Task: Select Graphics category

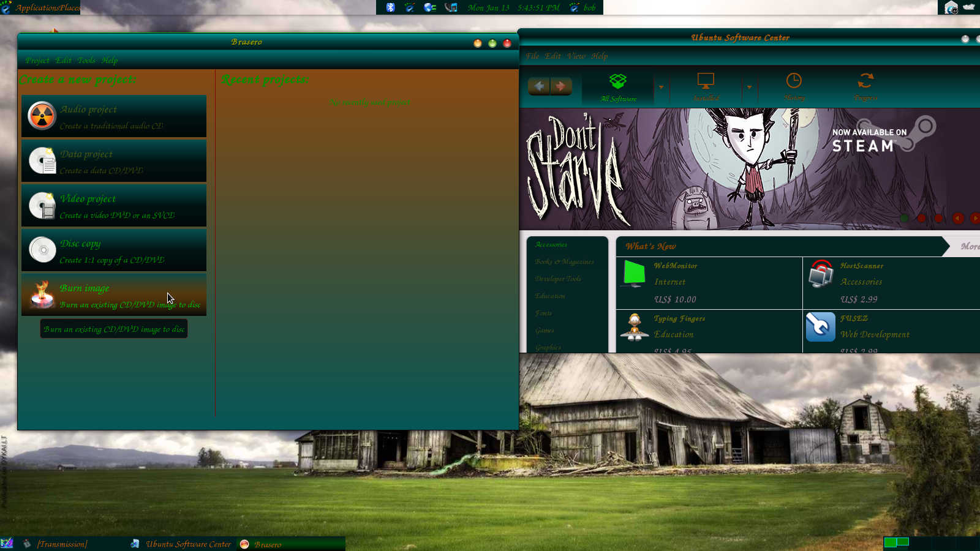Action: pyautogui.click(x=548, y=347)
